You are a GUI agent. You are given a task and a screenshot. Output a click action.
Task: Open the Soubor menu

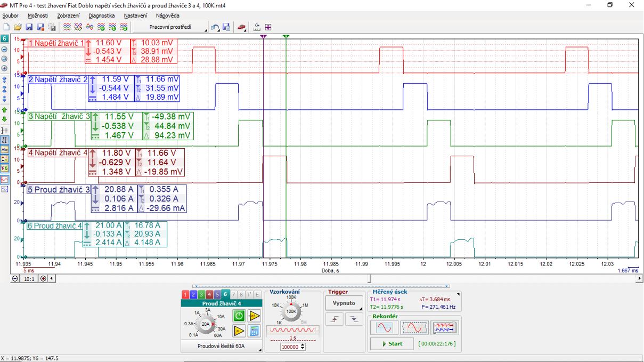(10, 15)
